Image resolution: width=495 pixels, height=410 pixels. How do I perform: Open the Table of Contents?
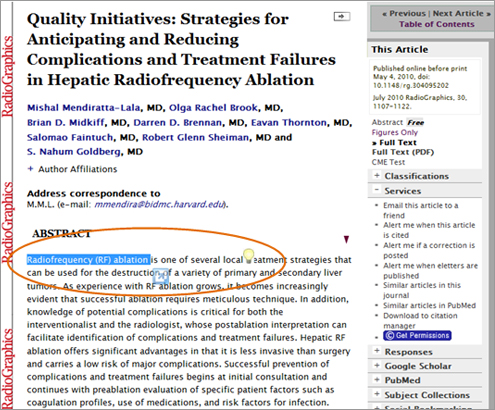(x=437, y=24)
